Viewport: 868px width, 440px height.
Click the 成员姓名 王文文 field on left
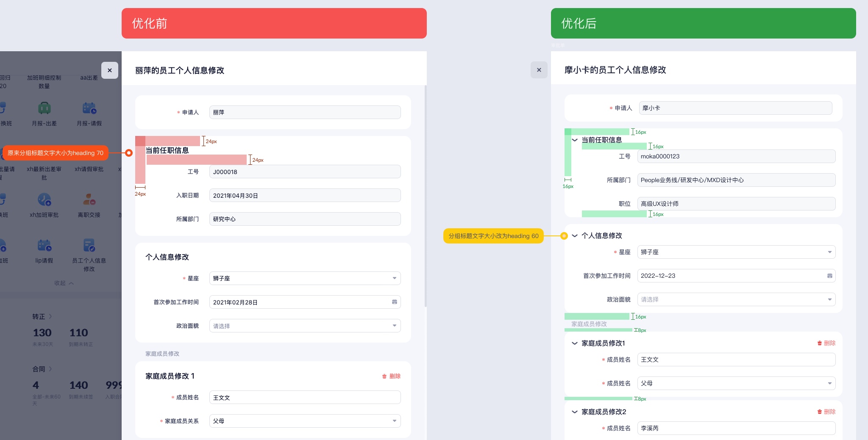coord(305,397)
